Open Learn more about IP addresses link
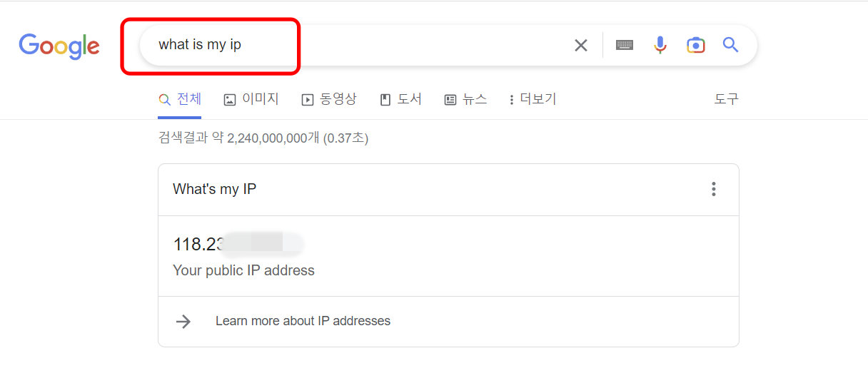868x378 pixels. (x=303, y=321)
